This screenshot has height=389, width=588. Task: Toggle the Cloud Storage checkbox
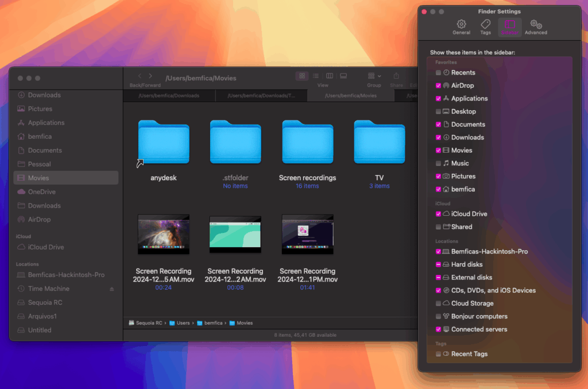tap(439, 304)
